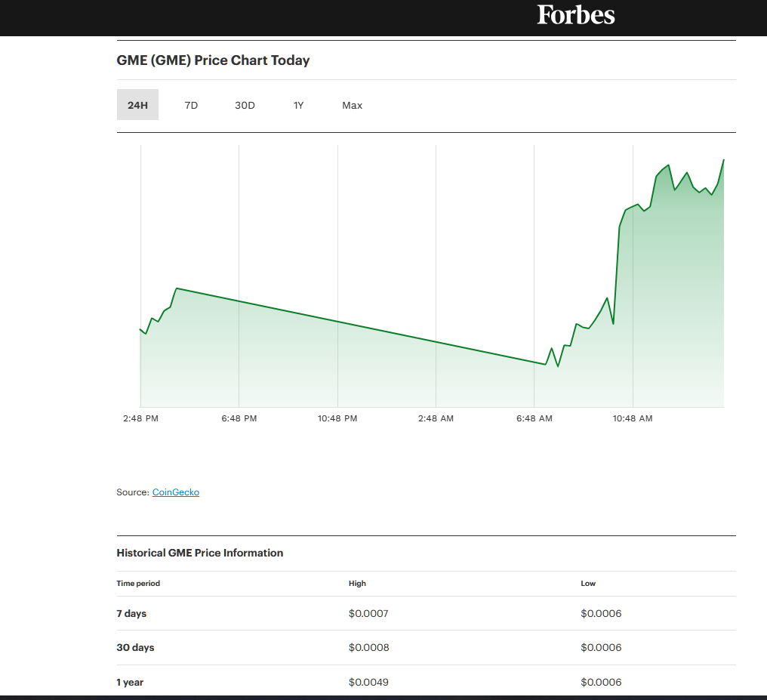Screen dimensions: 767x700
Task: Click the 10:48 PM axis label
Action: [x=337, y=418]
